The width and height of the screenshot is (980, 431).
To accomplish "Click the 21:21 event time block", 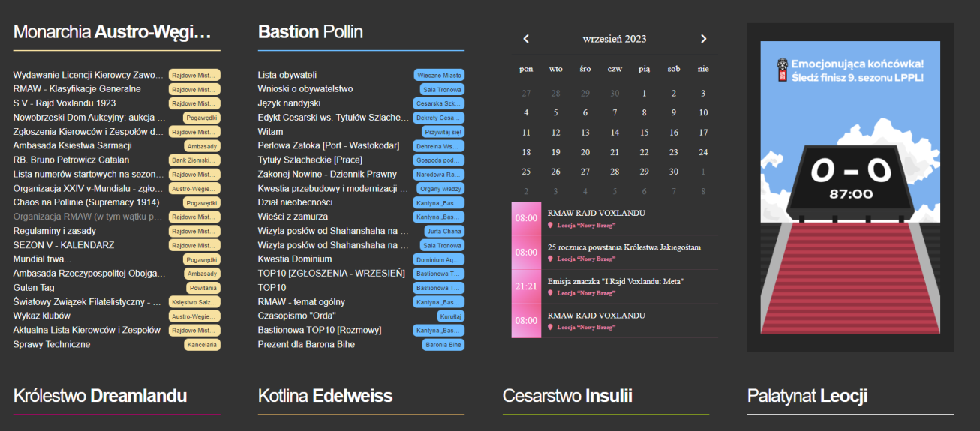I will pyautogui.click(x=526, y=286).
